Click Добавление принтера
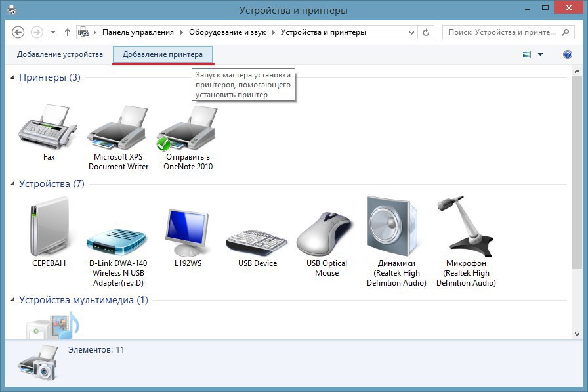The height and width of the screenshot is (392, 588). (162, 54)
